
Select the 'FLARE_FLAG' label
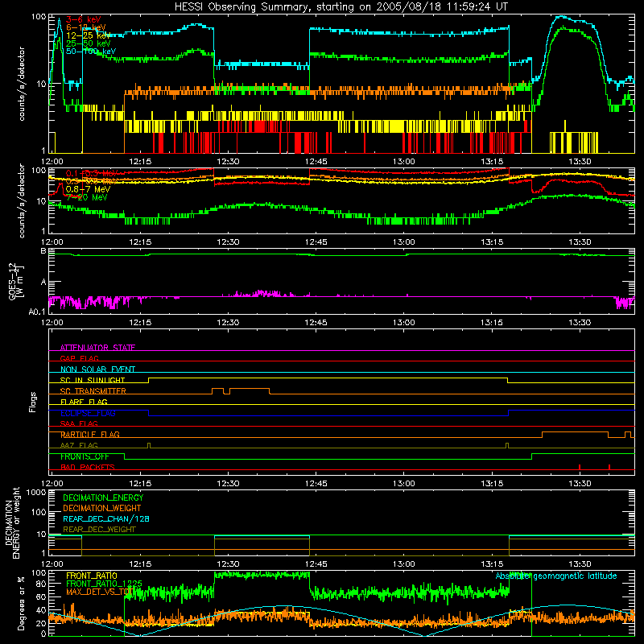pos(84,402)
